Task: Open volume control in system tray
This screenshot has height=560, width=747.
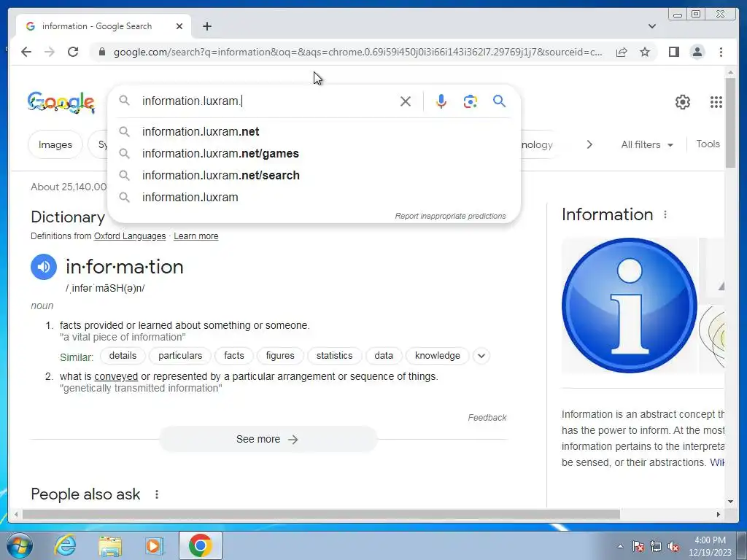Action: 673,547
